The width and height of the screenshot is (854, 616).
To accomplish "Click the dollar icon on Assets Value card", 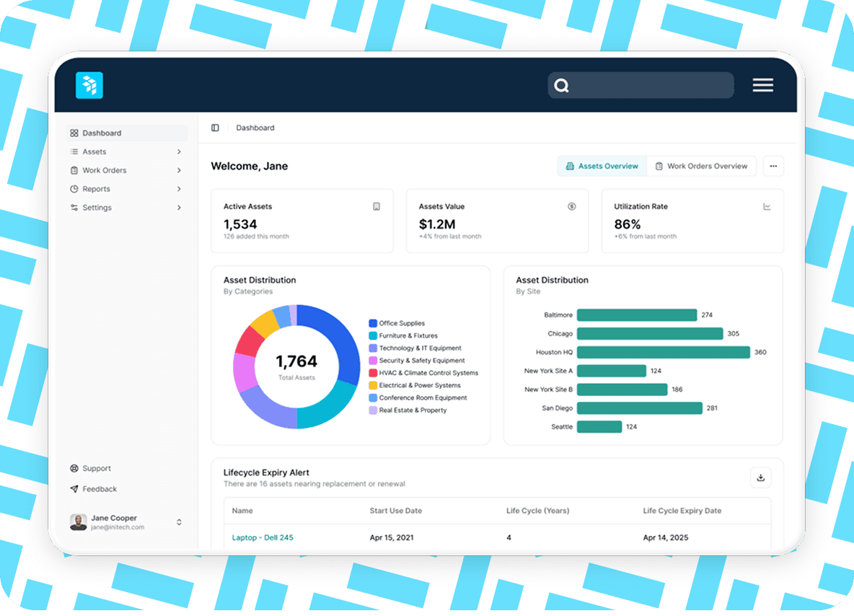I will [x=572, y=206].
